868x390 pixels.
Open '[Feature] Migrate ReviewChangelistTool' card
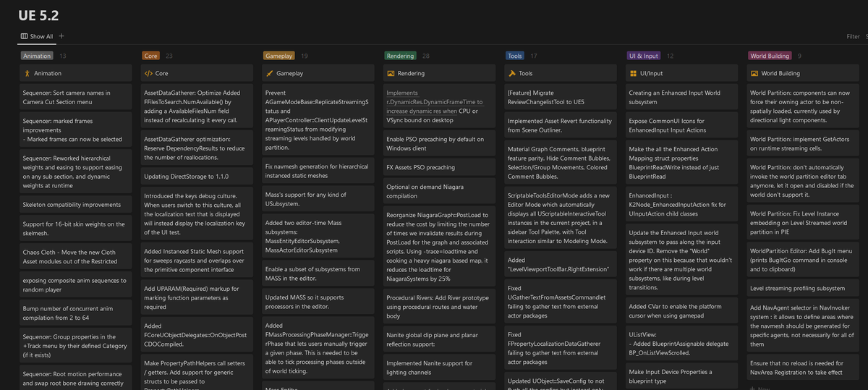coord(561,98)
